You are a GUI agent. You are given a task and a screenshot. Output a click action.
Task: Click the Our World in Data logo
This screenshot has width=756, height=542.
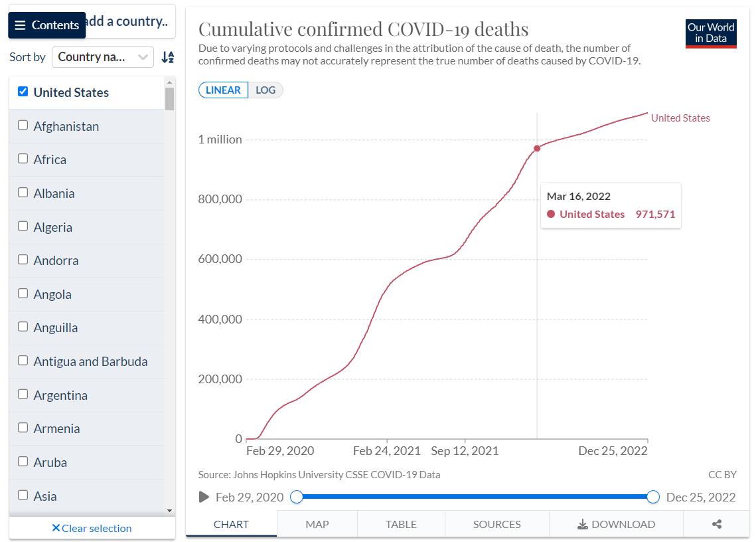tap(711, 33)
